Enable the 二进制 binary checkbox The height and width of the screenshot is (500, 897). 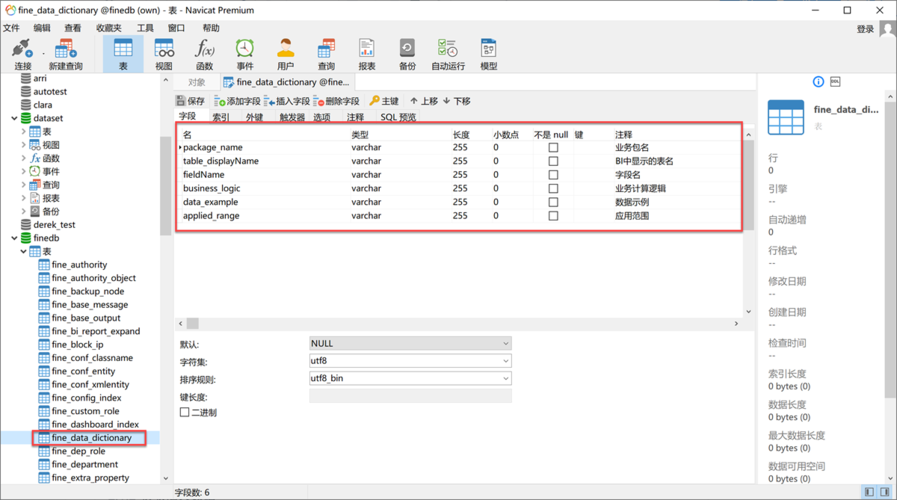184,412
